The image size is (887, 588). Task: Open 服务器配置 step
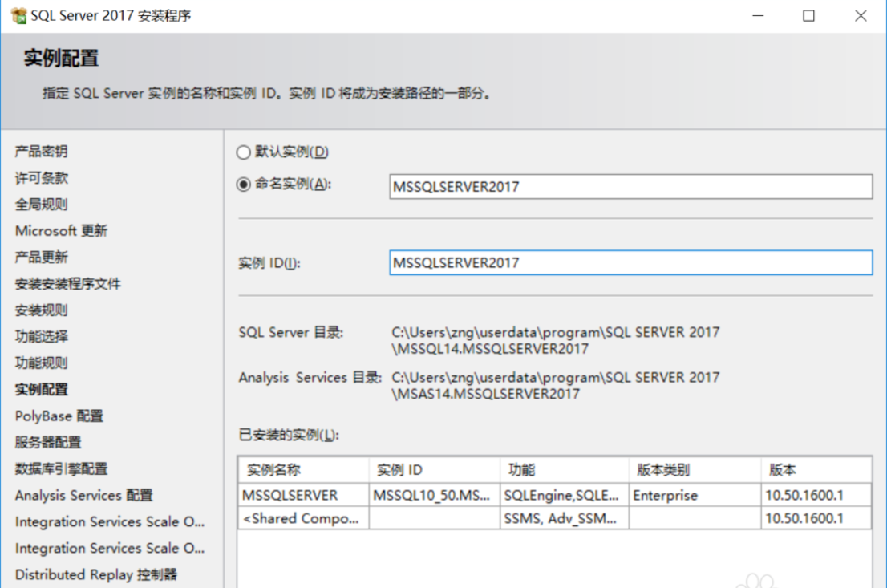[48, 443]
